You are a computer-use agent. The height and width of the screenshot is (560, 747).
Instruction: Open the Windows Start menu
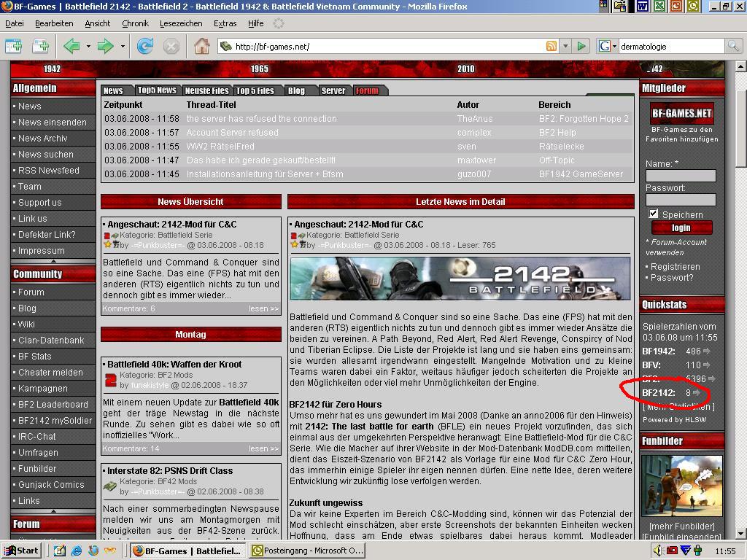[x=20, y=551]
